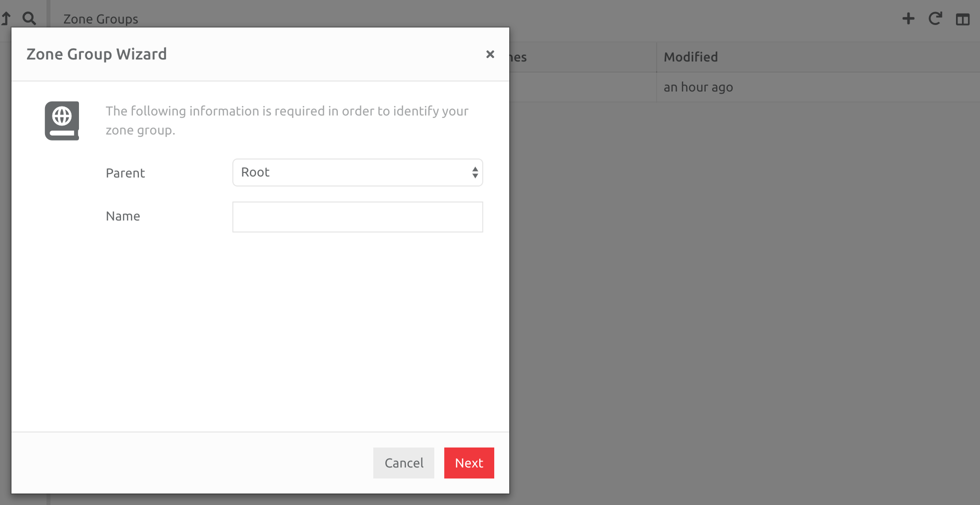980x505 pixels.
Task: Open the column layout icon
Action: click(x=963, y=19)
